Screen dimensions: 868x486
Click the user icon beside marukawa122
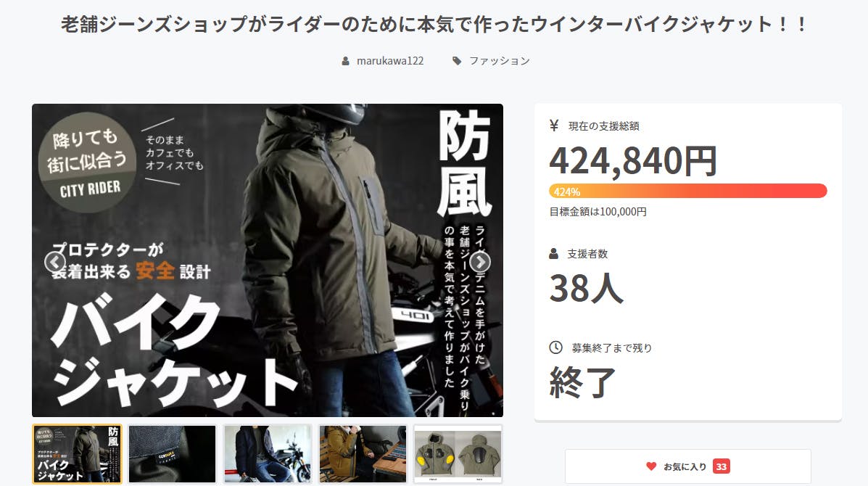(x=345, y=61)
